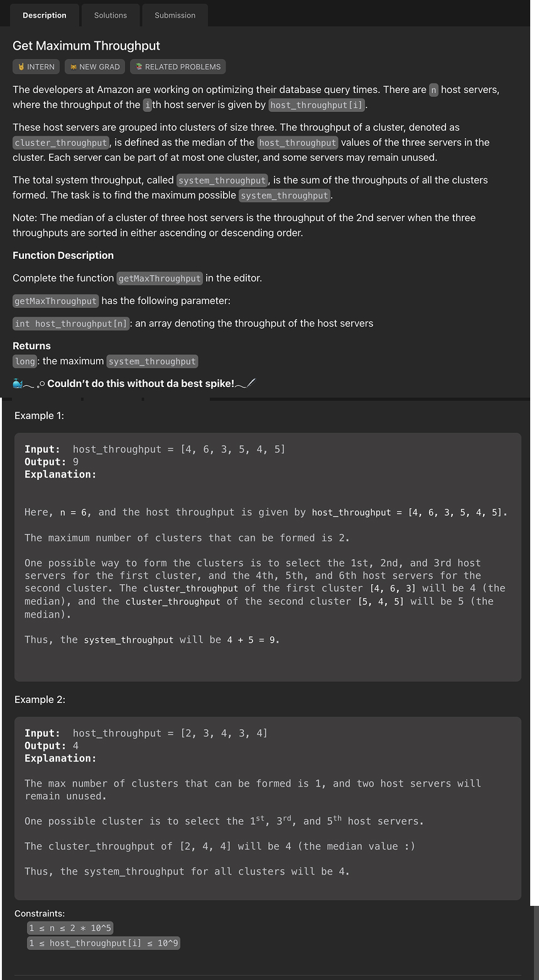
Task: Click the system_throughput code chip
Action: click(x=221, y=180)
